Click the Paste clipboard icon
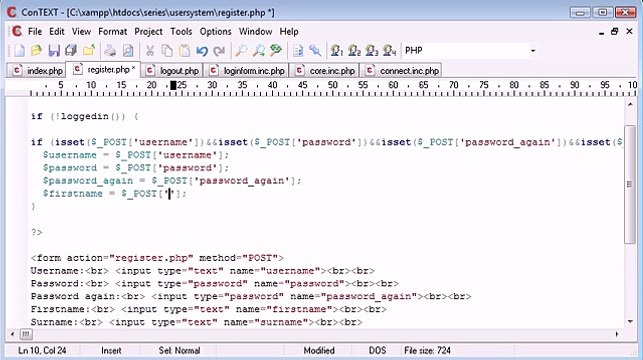 (x=185, y=51)
